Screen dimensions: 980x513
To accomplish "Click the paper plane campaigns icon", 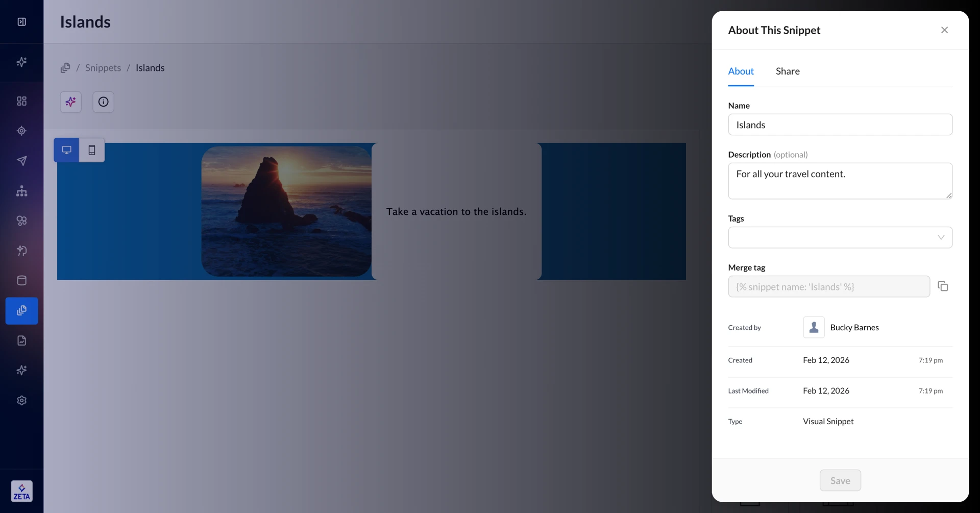I will 21,161.
